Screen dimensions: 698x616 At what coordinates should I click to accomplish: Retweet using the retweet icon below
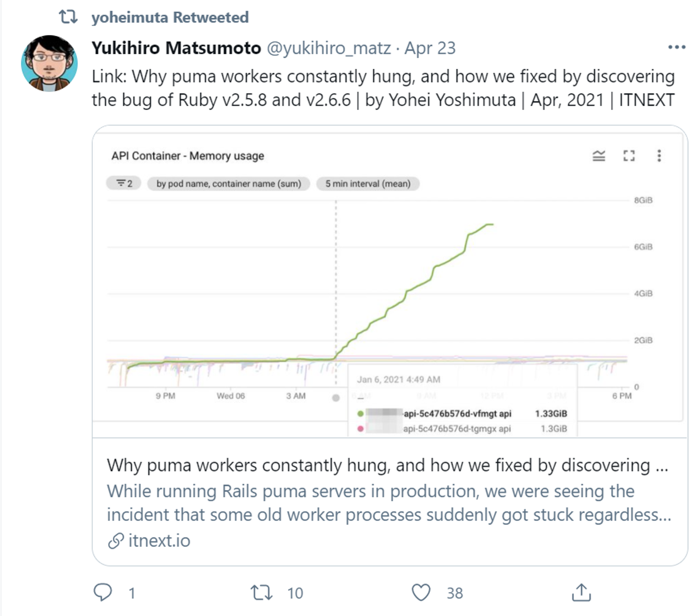click(x=261, y=592)
